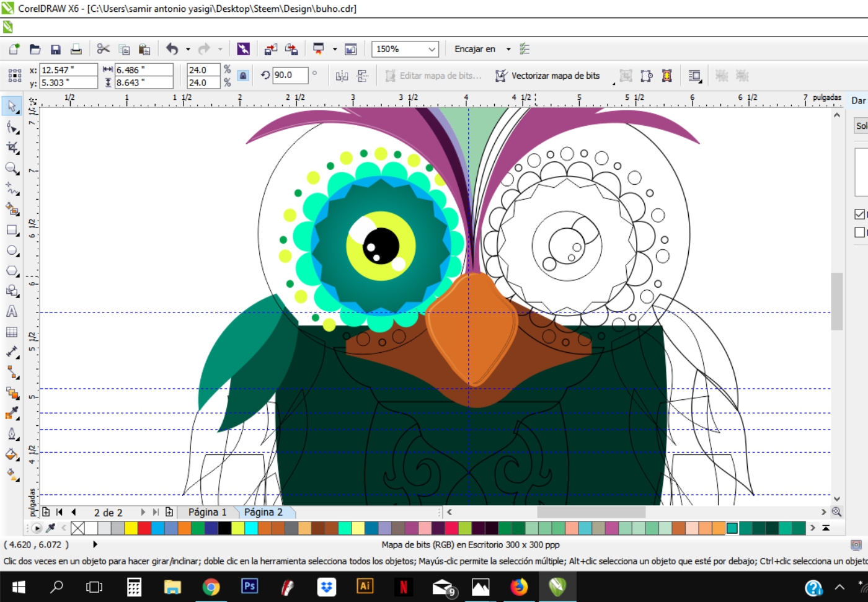Open snap options checklist icon
The height and width of the screenshot is (602, 868).
coord(525,49)
